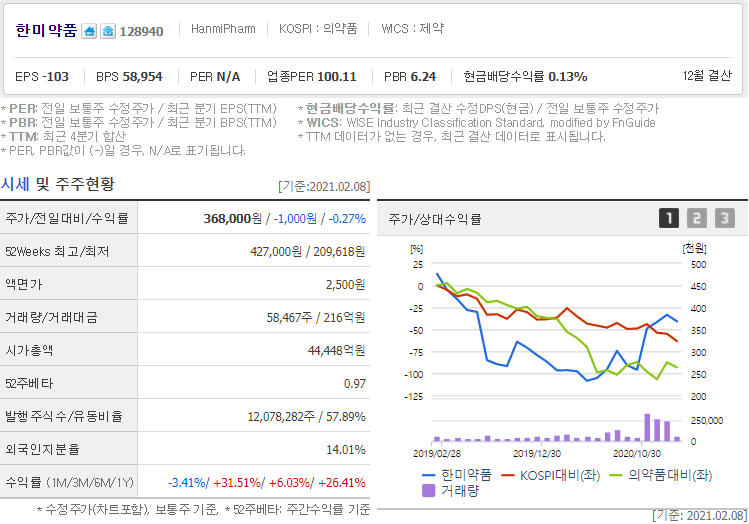Click the 2020/10/30 x-axis date label

coord(637,453)
